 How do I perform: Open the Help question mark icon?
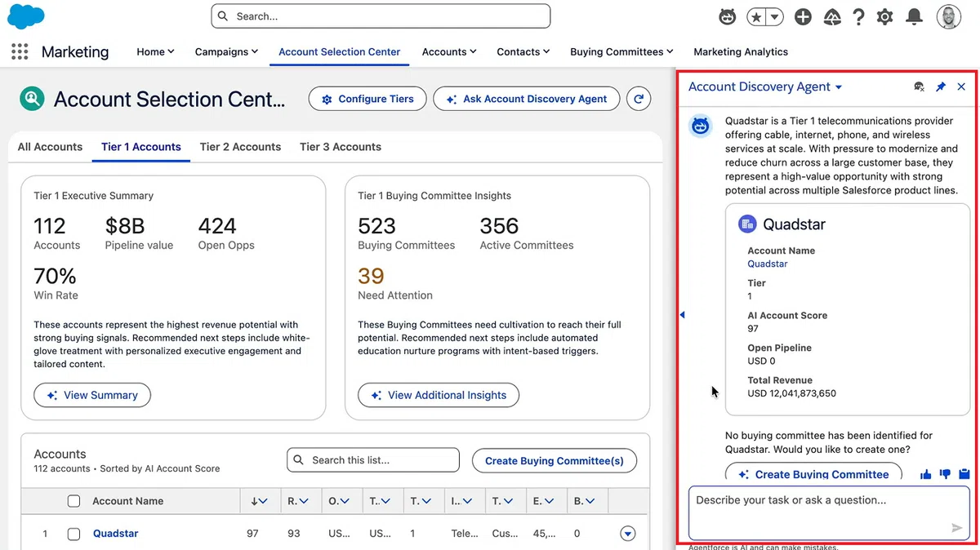(x=858, y=16)
